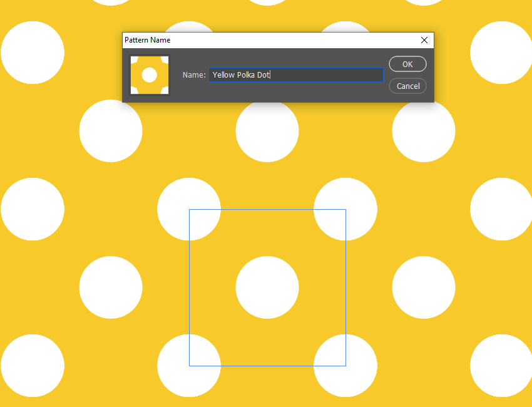
Task: Click the white dot right of the Cancel button
Action: pyautogui.click(x=501, y=53)
